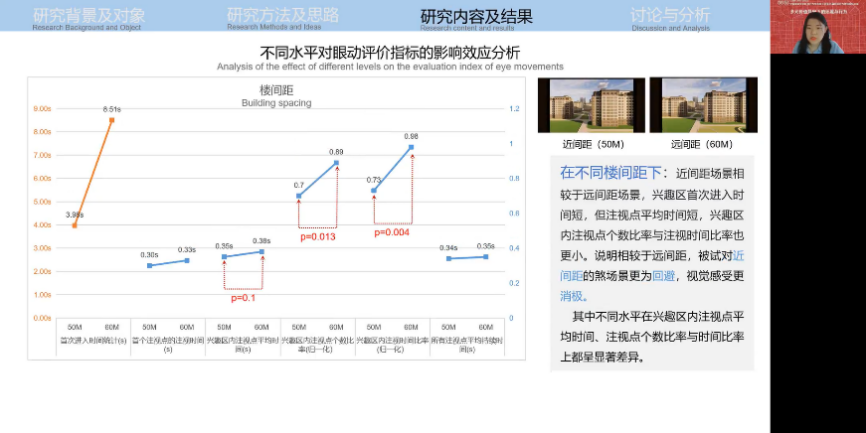The width and height of the screenshot is (866, 433).
Task: Click the 远间距 (60M) building image
Action: click(700, 105)
